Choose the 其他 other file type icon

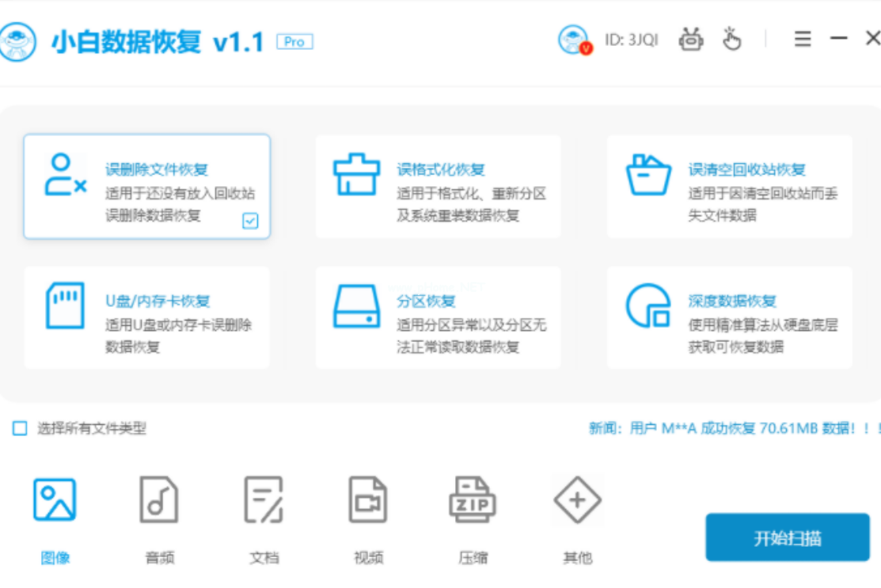[577, 499]
